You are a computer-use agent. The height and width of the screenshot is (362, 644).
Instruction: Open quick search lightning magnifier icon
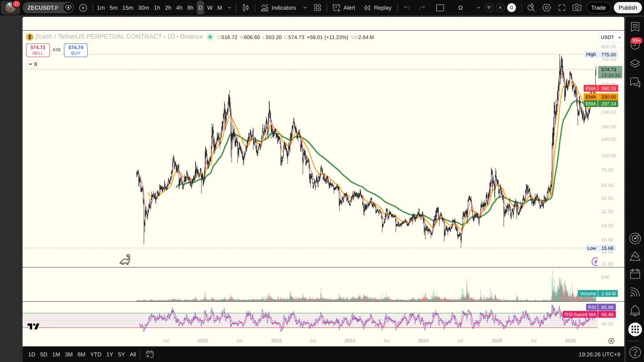(531, 8)
